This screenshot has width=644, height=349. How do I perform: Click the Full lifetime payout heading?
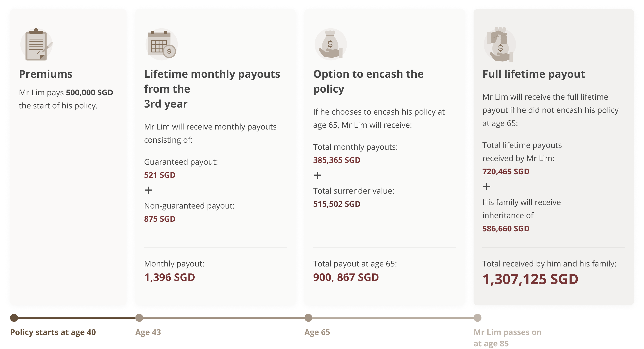click(x=534, y=74)
